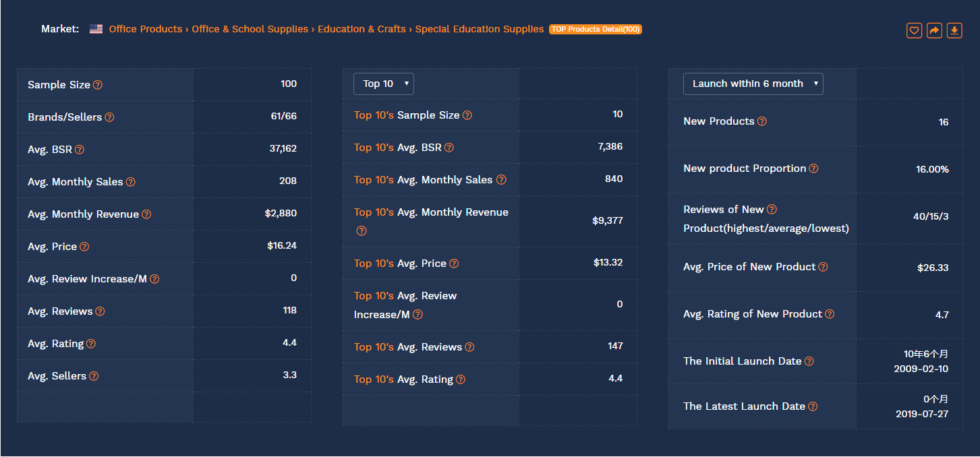
Task: Click the US flag market icon
Action: click(96, 29)
